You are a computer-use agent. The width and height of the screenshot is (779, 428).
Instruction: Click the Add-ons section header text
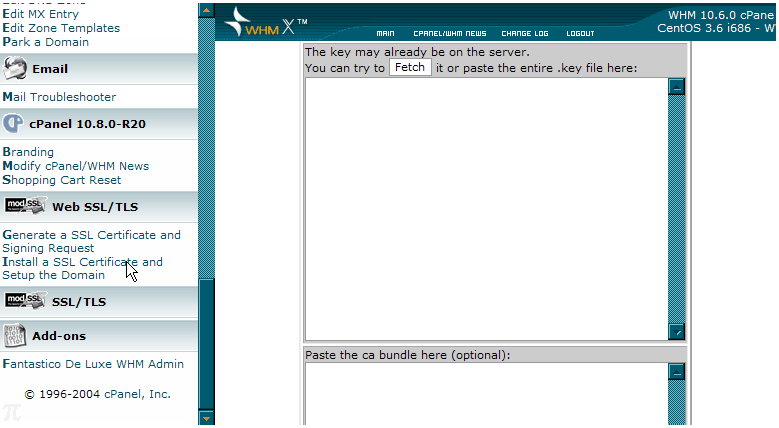click(x=59, y=336)
